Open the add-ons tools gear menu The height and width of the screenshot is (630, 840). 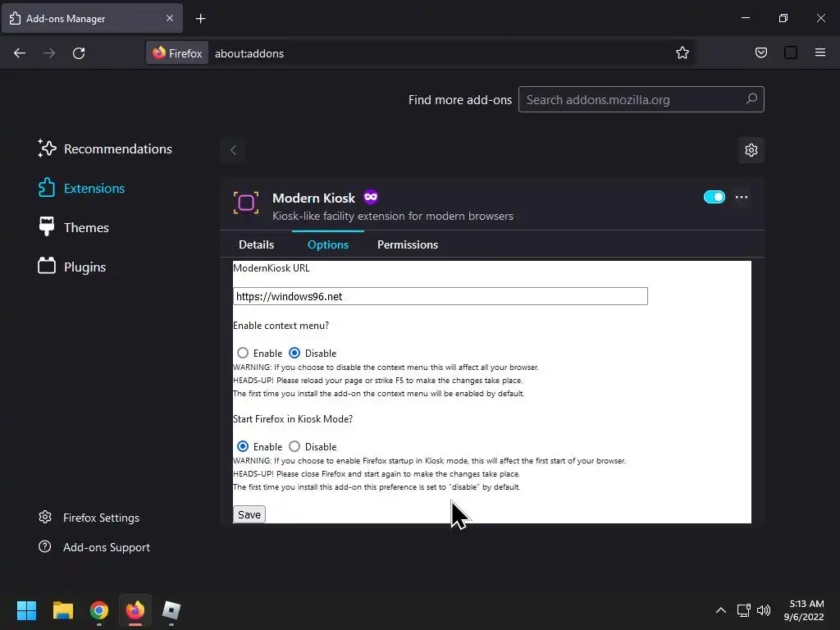click(x=751, y=150)
